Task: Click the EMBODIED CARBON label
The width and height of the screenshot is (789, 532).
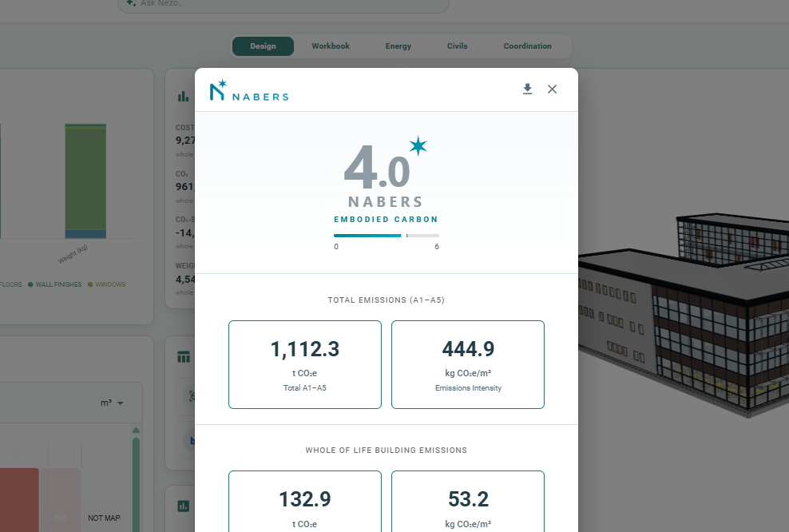Action: tap(386, 220)
